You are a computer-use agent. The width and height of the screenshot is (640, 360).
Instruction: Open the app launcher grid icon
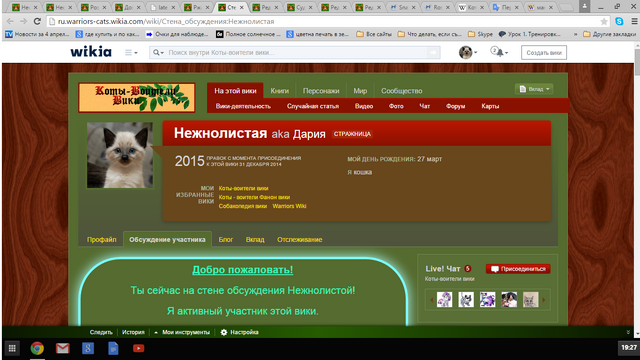coord(12,349)
